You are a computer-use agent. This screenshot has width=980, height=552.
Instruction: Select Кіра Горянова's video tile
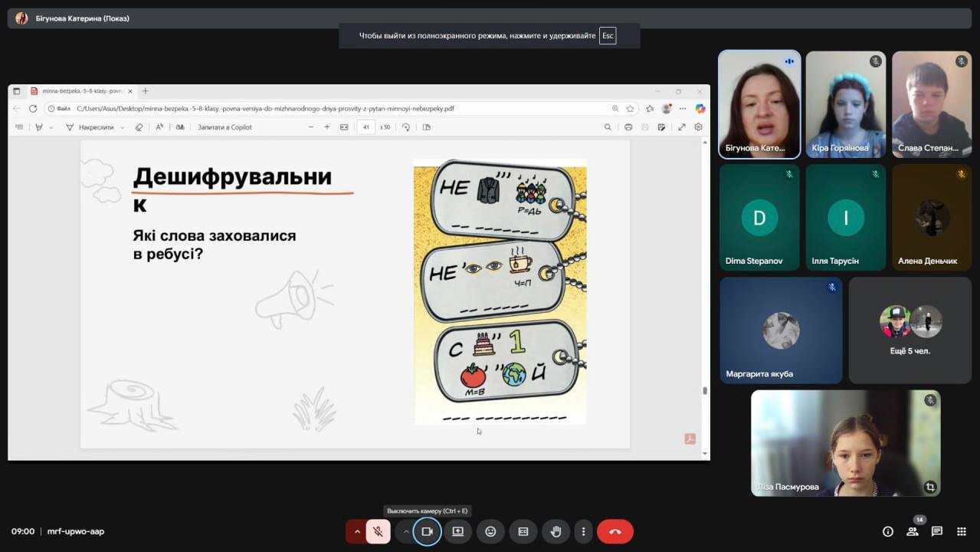845,104
